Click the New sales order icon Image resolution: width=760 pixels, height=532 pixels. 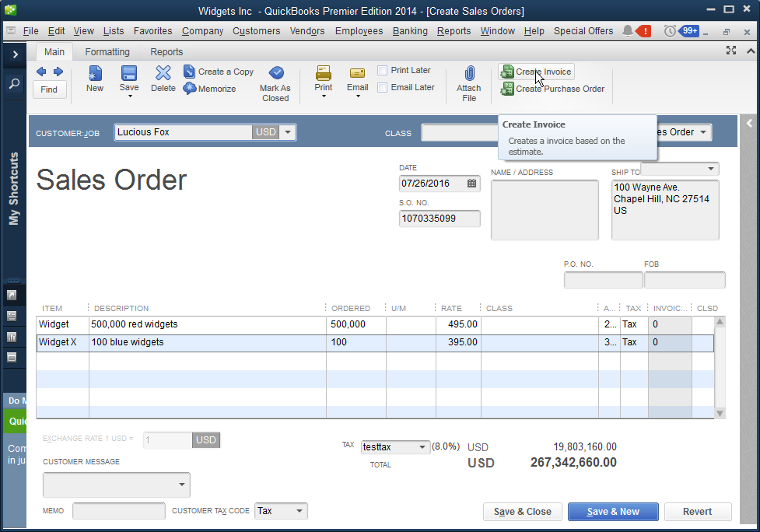[x=95, y=73]
